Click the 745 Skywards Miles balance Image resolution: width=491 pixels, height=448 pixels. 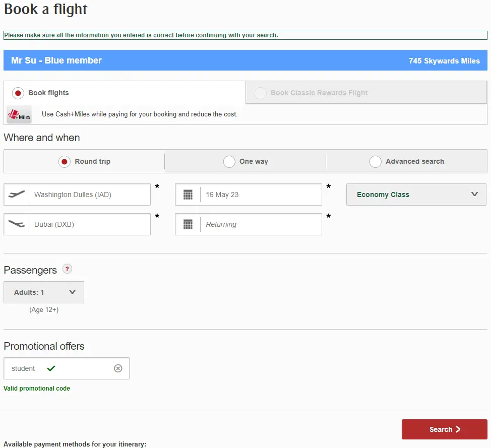point(444,60)
